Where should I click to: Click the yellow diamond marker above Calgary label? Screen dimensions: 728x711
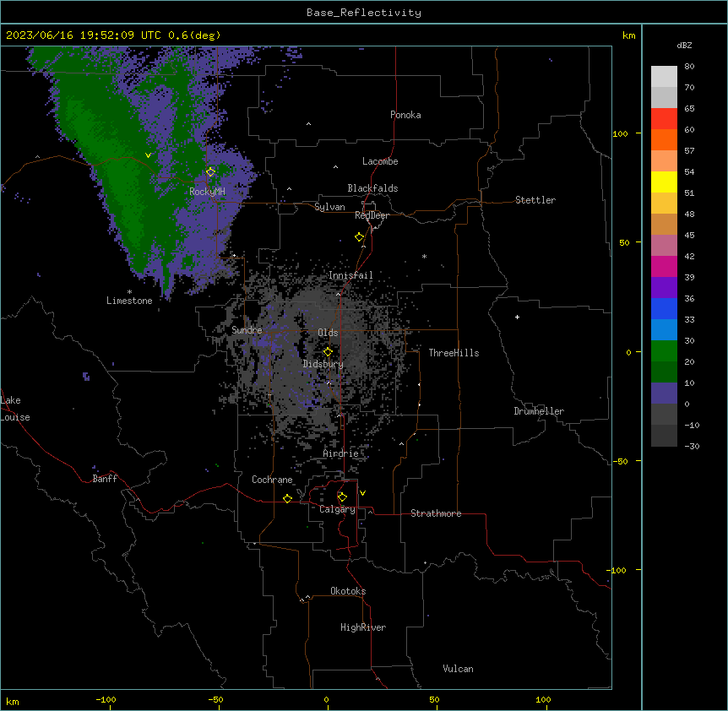tap(342, 497)
